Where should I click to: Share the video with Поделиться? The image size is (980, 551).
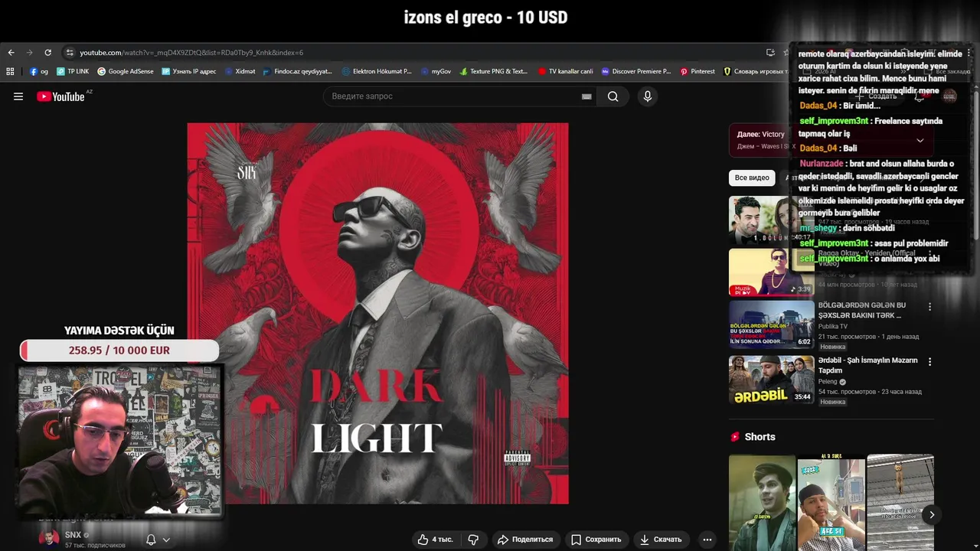[x=524, y=540]
